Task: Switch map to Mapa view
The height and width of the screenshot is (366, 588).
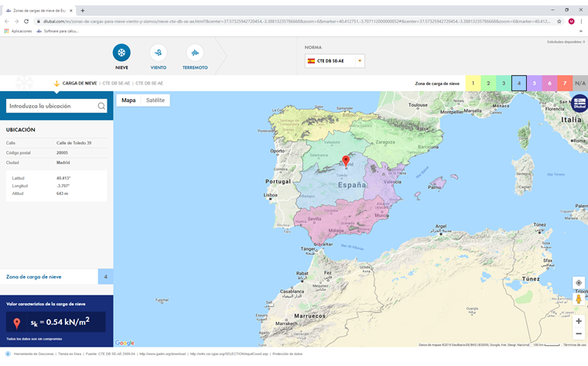Action: 128,100
